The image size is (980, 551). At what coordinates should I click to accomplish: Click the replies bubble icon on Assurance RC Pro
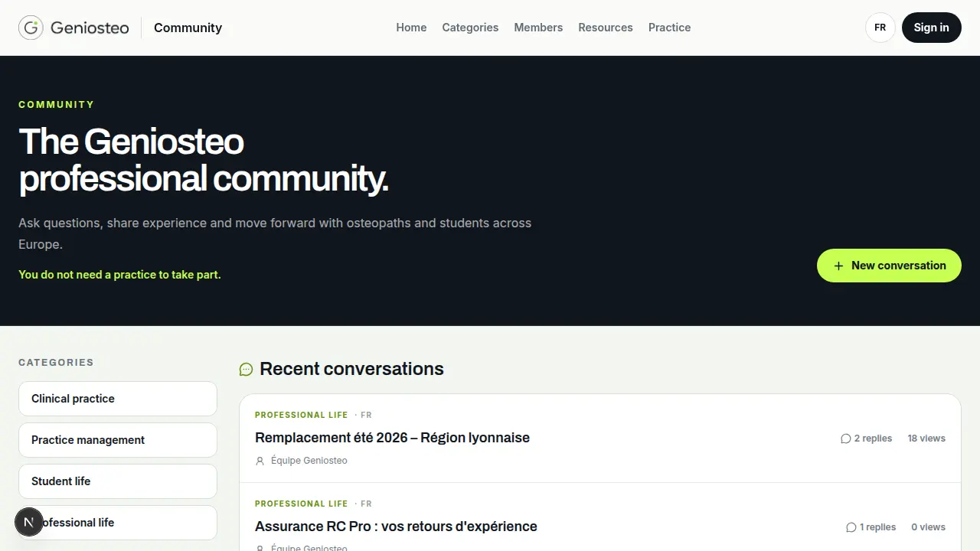851,527
